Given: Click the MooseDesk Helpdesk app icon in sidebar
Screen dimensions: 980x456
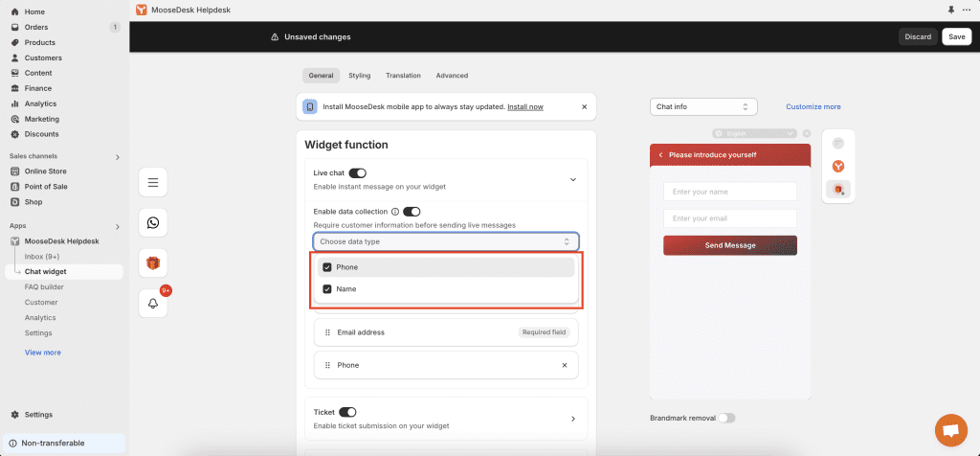Looking at the screenshot, I should click(x=15, y=241).
